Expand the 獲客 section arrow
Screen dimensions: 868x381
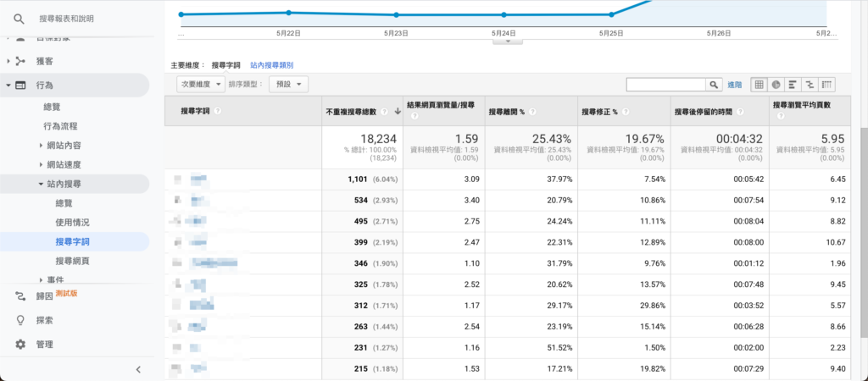(8, 61)
